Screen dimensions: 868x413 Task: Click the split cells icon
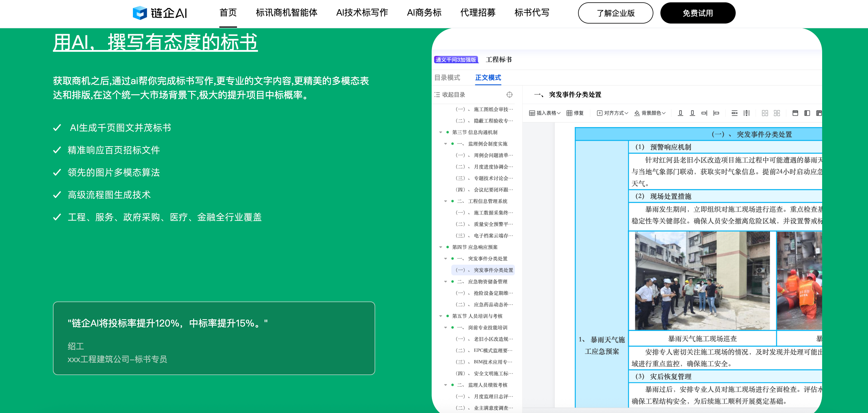(x=777, y=113)
